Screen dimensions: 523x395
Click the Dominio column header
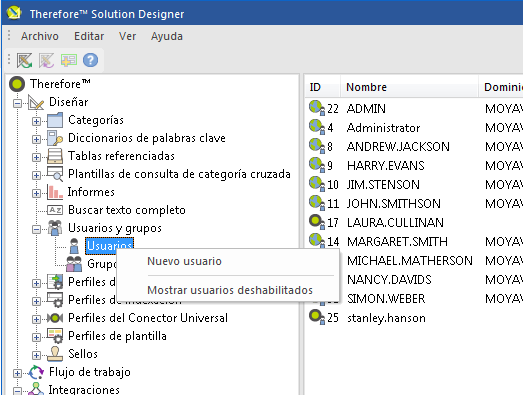pos(501,87)
